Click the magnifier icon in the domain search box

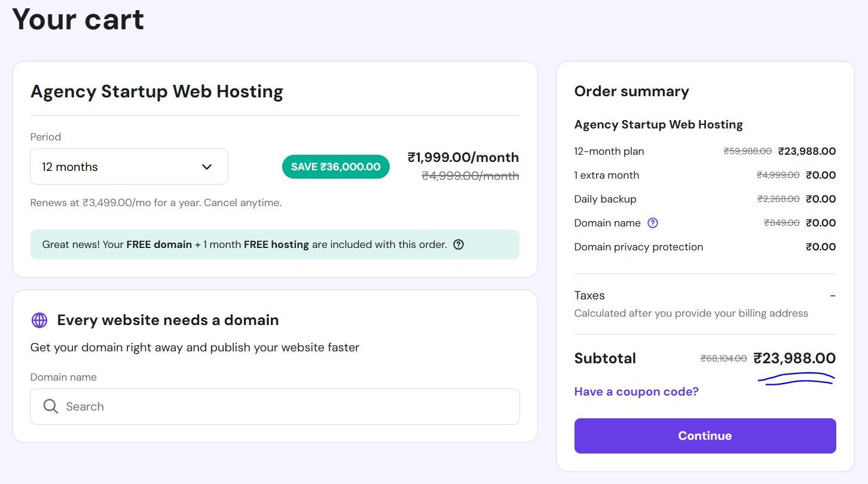(51, 407)
